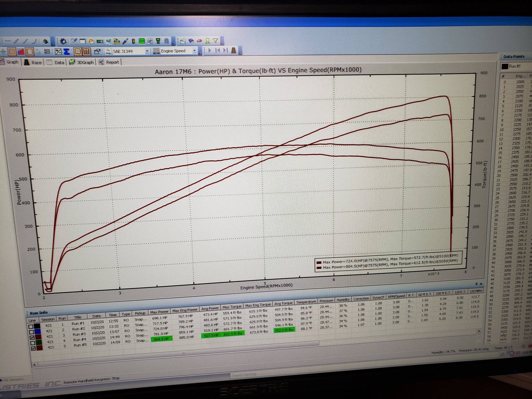Image resolution: width=532 pixels, height=399 pixels.
Task: Click left arrow of Run Info scrollbar
Action: tap(34, 365)
